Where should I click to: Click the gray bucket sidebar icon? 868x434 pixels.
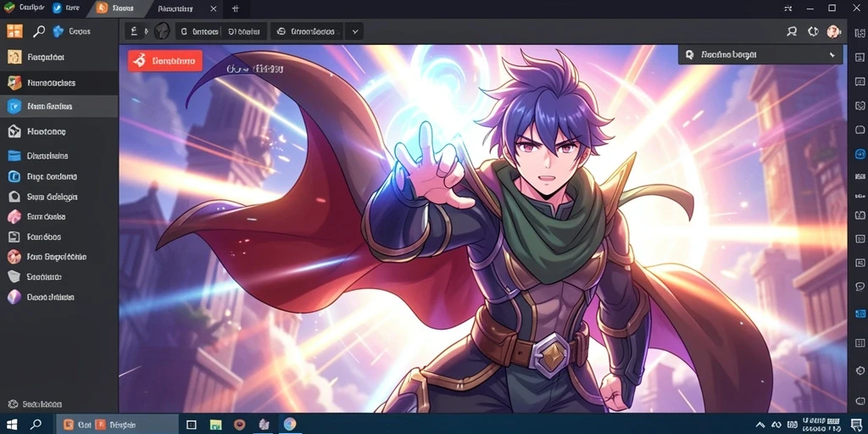pyautogui.click(x=14, y=277)
